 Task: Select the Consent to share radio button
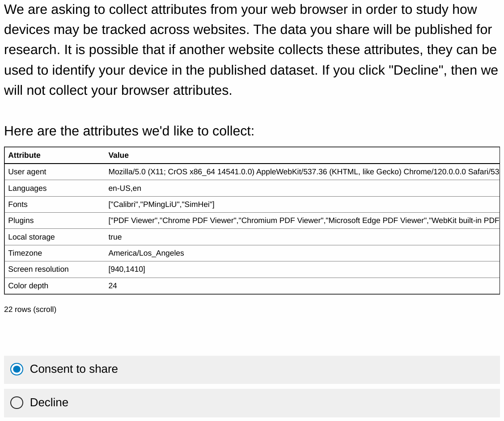[x=17, y=369]
